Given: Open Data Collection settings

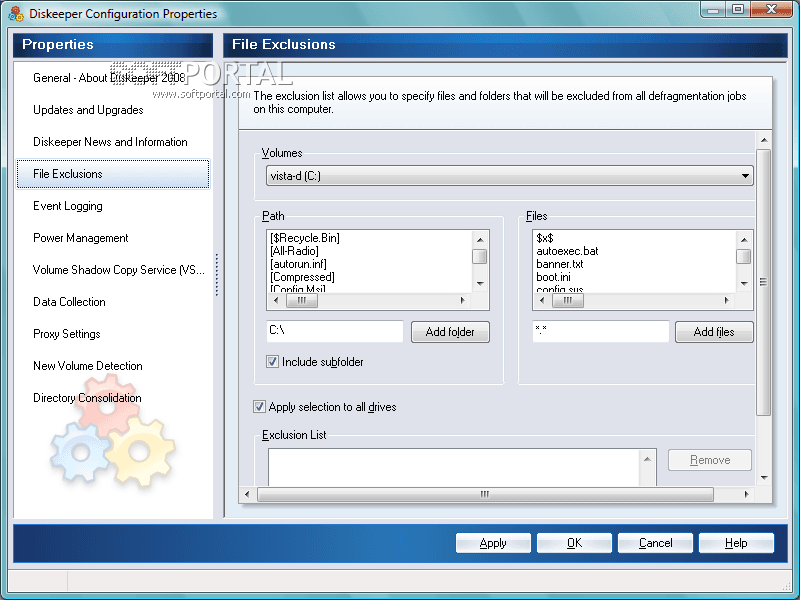Looking at the screenshot, I should coord(69,302).
